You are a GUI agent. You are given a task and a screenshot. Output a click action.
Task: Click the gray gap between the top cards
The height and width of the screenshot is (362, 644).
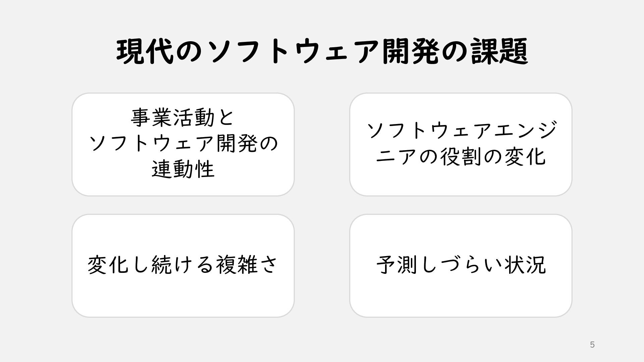(322, 144)
